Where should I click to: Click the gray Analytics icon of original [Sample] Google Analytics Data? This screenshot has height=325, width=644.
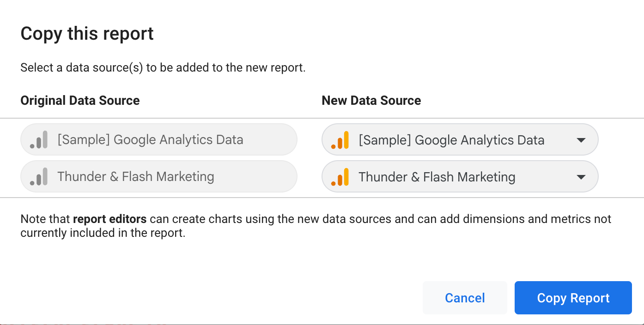click(x=39, y=139)
